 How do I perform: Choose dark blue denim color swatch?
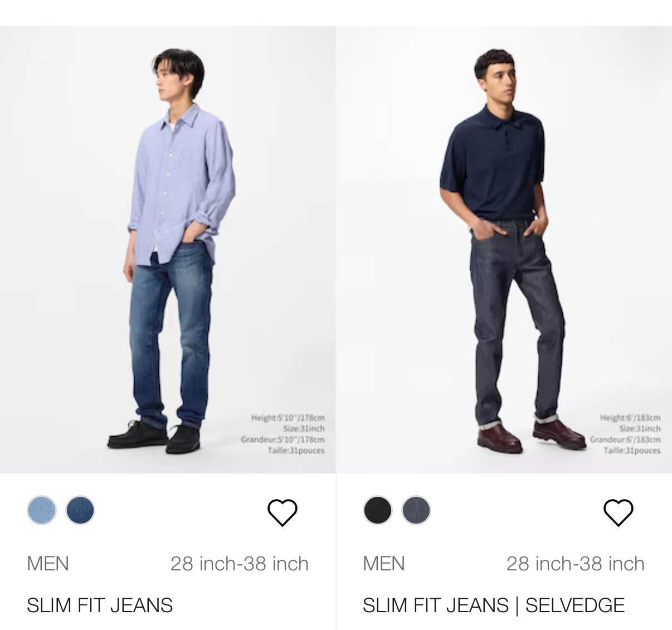(80, 510)
